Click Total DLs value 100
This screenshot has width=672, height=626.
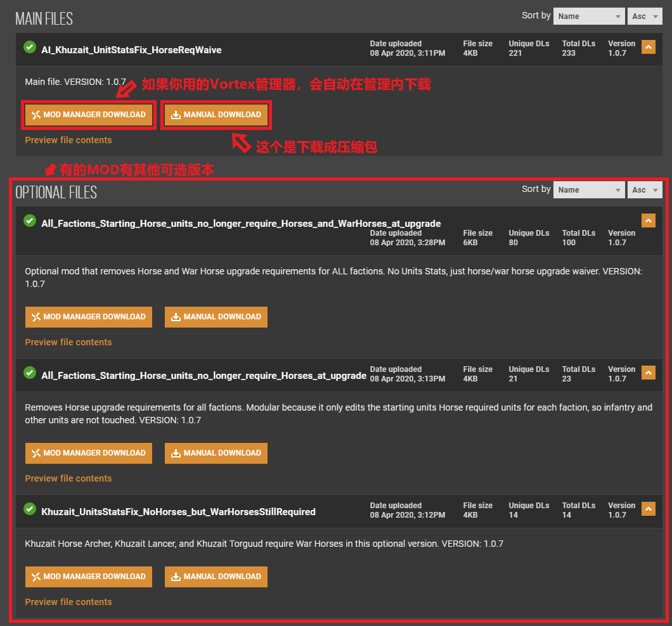569,243
